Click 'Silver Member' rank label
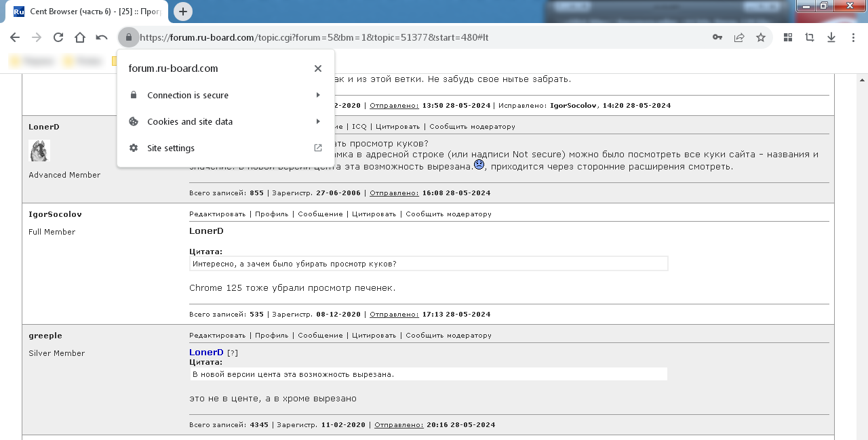868x440 pixels. coord(57,353)
